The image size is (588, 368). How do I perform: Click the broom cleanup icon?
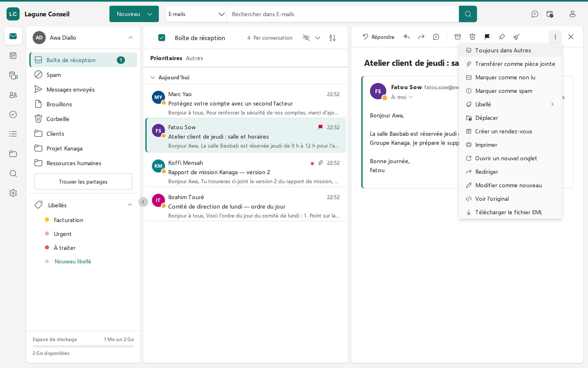tap(516, 37)
